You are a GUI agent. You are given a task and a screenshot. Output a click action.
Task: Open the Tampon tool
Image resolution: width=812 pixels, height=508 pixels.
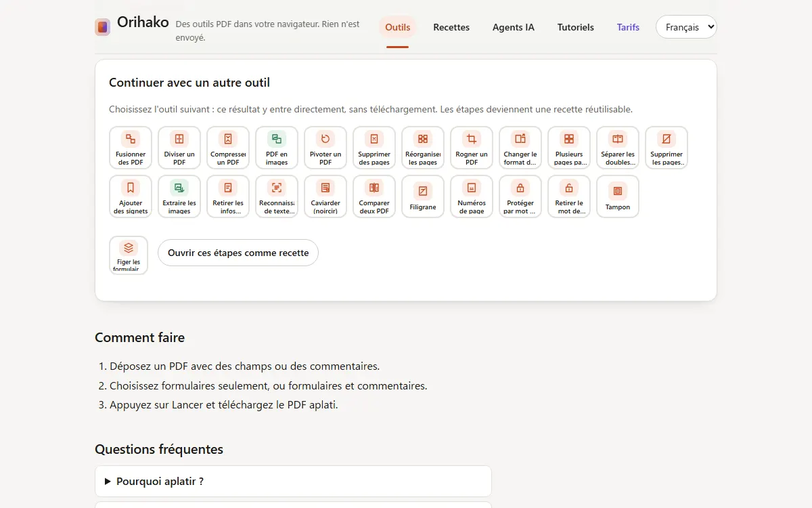(618, 196)
